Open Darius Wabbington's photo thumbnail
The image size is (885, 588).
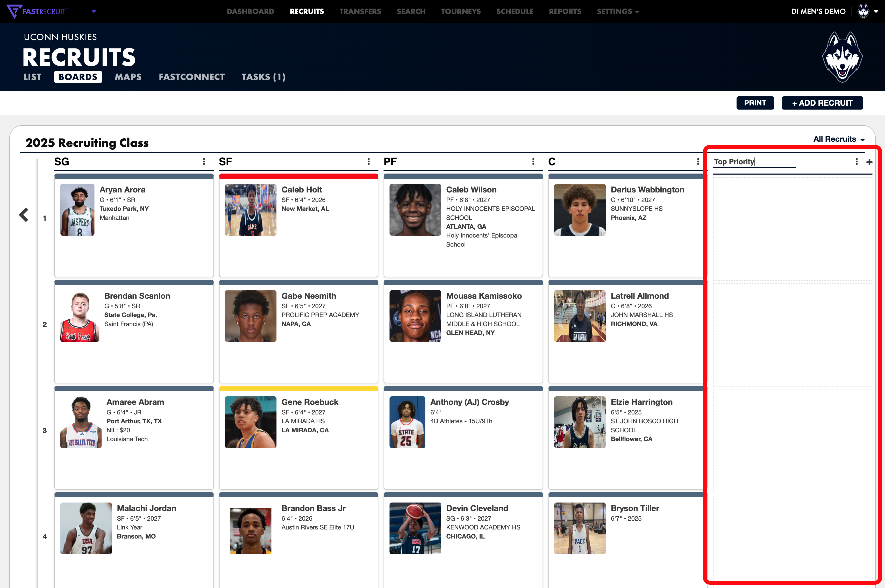(x=579, y=210)
